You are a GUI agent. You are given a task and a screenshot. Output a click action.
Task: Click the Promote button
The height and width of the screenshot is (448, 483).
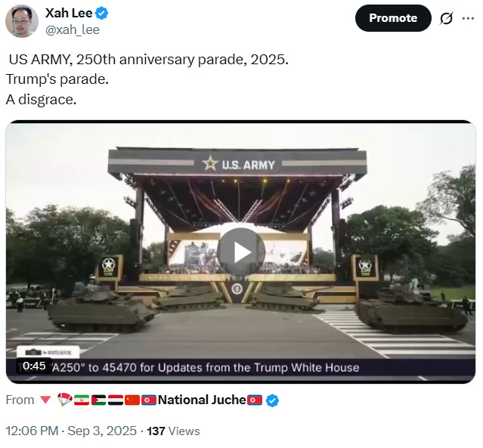tap(393, 18)
